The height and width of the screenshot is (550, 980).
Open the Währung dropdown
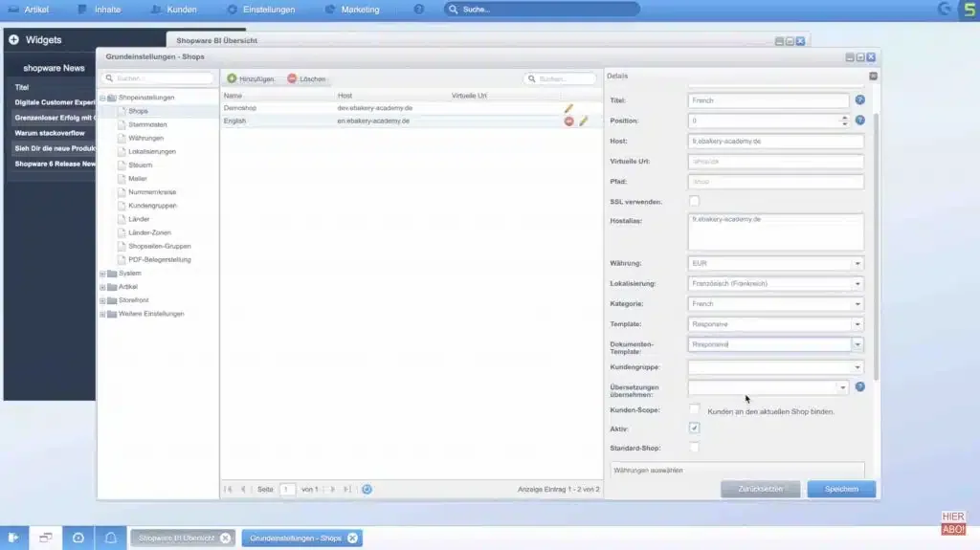(857, 264)
